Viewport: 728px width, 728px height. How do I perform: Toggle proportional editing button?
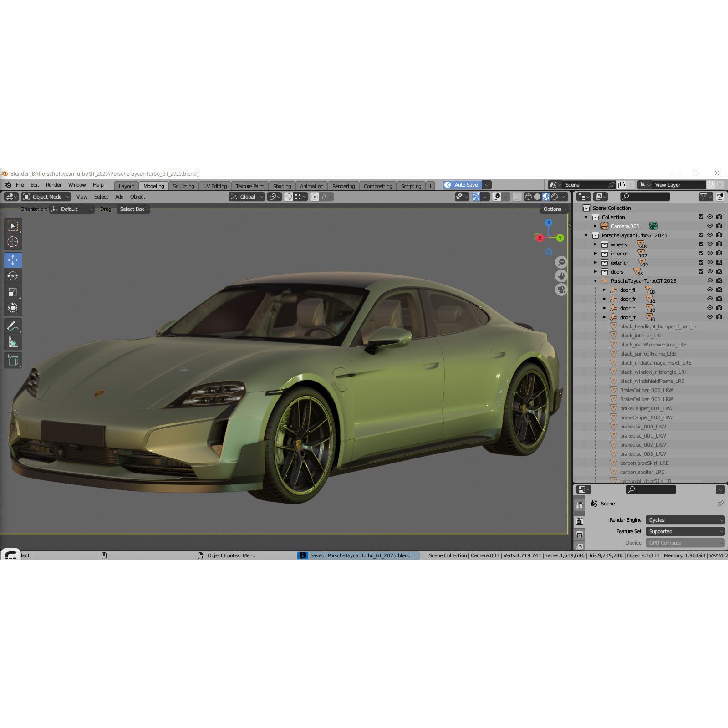(x=315, y=197)
